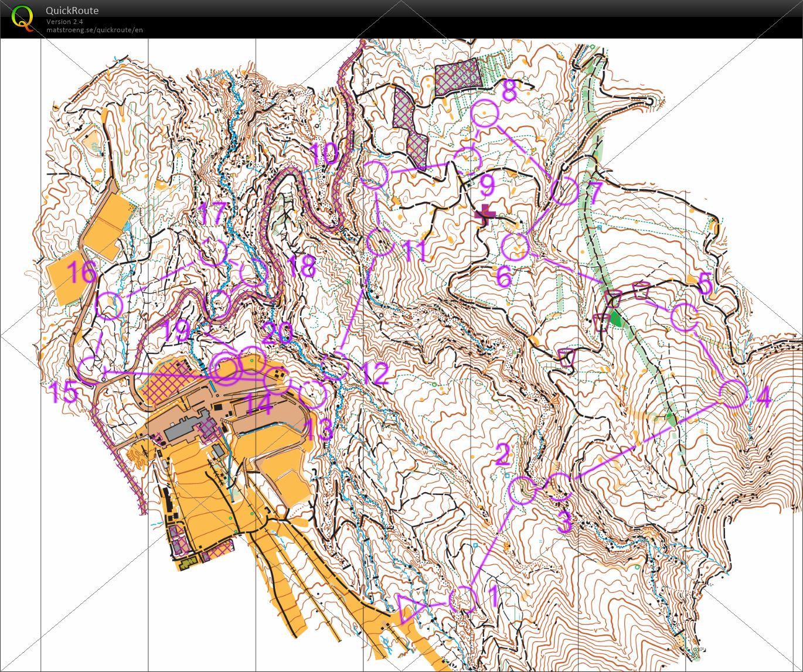Click the QuickRoute Q logo
Viewport: 803px width, 672px height.
pos(22,16)
